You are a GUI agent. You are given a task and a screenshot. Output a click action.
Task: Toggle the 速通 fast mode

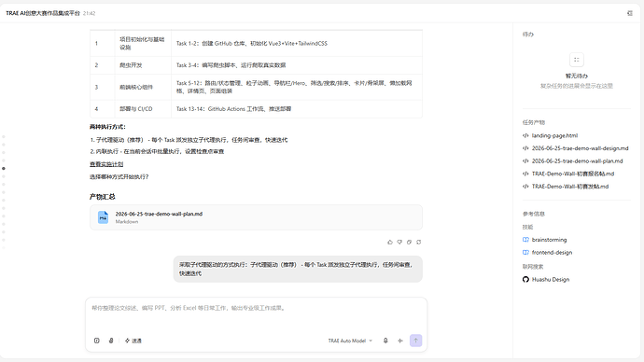point(133,341)
